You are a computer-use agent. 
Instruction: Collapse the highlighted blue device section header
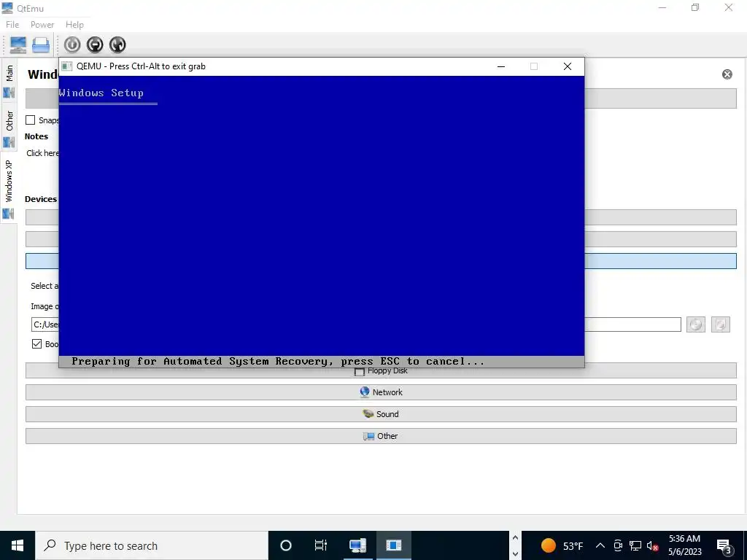click(660, 261)
